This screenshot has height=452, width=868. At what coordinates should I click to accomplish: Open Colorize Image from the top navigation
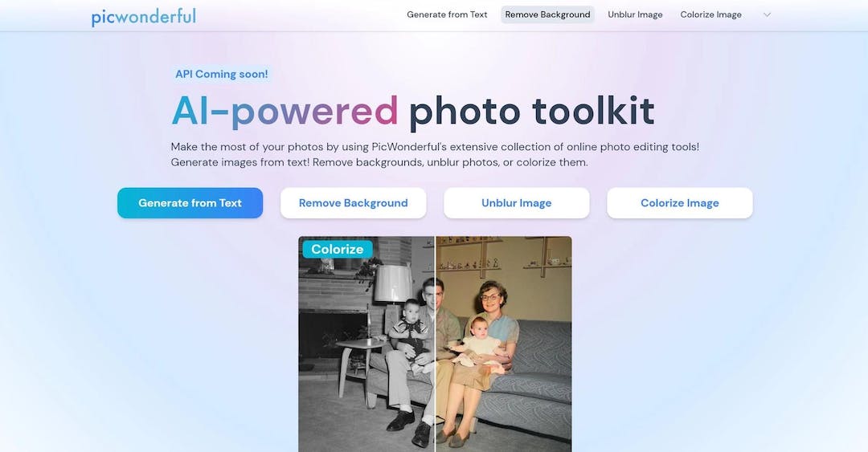710,15
